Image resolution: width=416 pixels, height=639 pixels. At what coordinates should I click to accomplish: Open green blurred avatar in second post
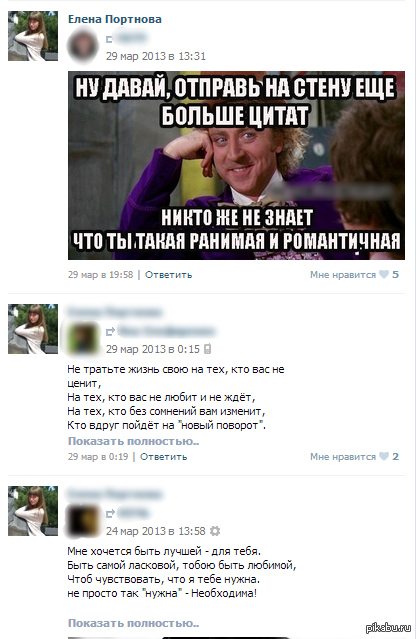(83, 338)
